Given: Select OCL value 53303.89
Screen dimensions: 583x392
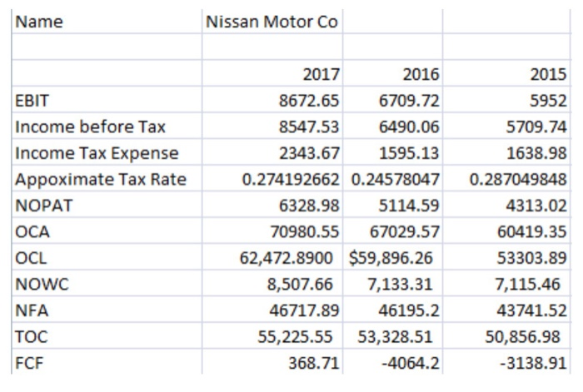Looking at the screenshot, I should coord(506,257).
